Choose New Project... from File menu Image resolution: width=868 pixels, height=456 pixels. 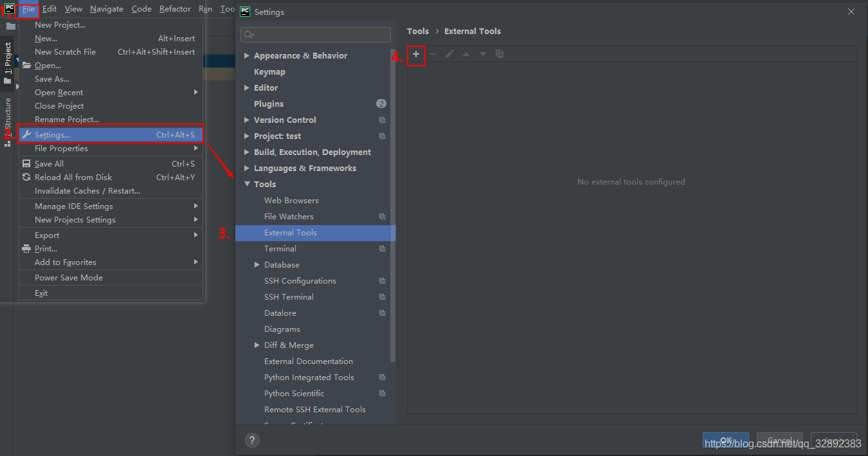(x=111, y=25)
